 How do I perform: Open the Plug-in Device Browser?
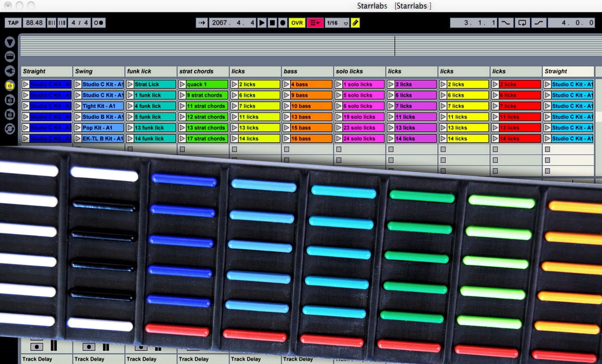pyautogui.click(x=10, y=71)
